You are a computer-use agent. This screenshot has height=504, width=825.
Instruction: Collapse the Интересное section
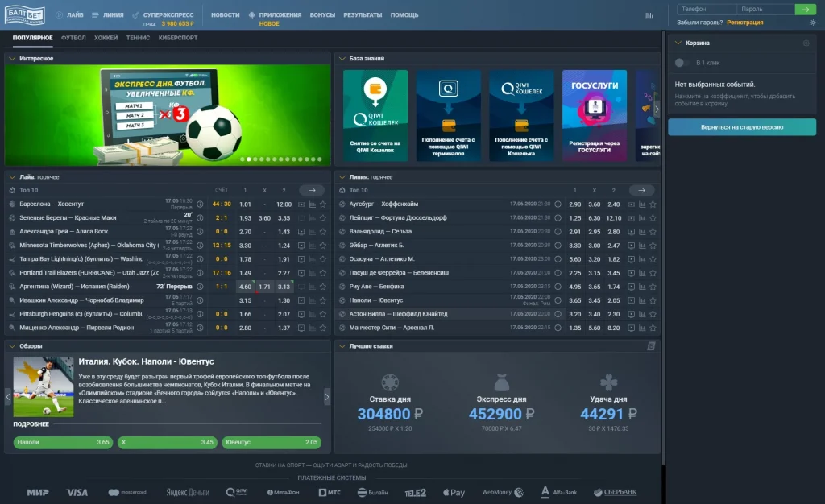(x=10, y=59)
